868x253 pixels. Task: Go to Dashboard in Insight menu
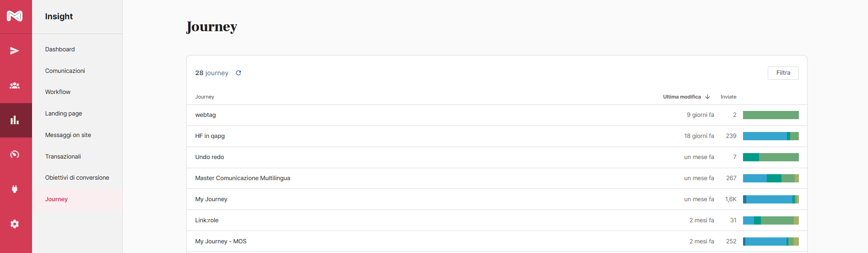(x=60, y=49)
